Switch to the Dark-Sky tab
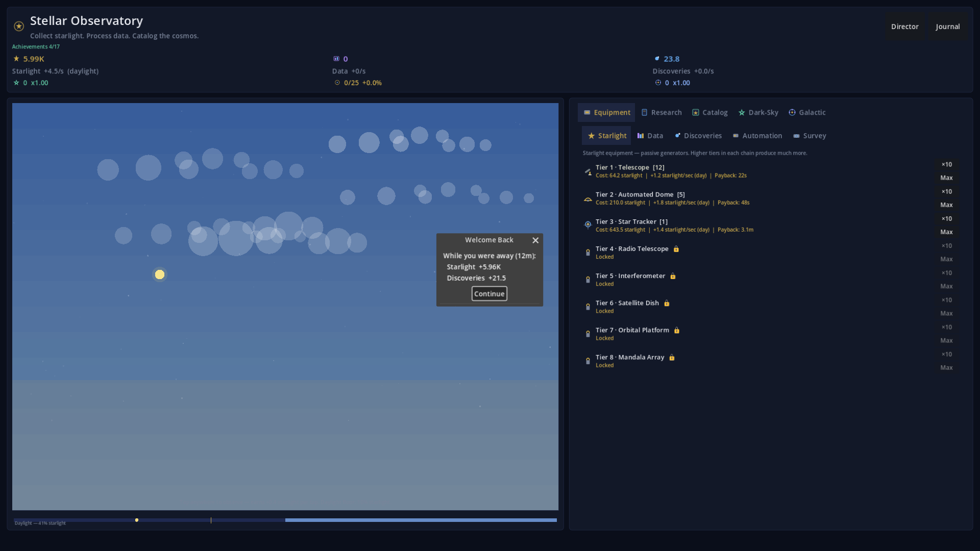Image resolution: width=980 pixels, height=551 pixels. [x=758, y=112]
